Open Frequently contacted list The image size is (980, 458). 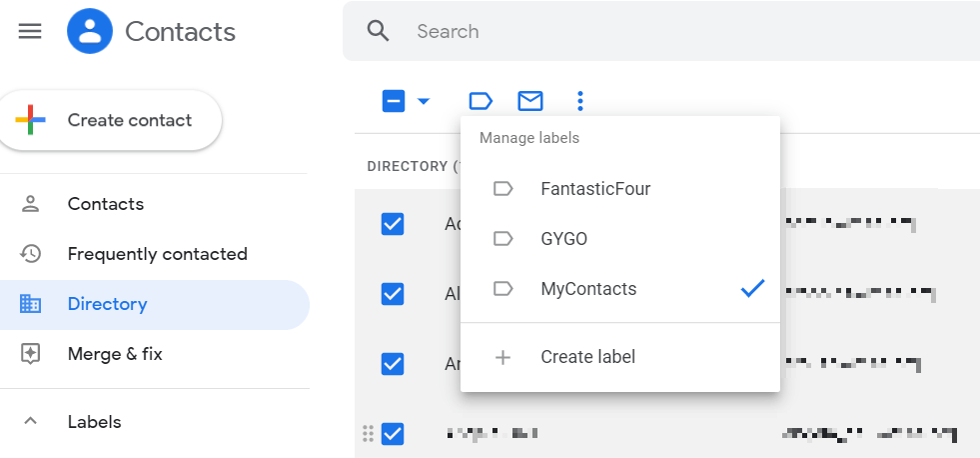tap(155, 254)
